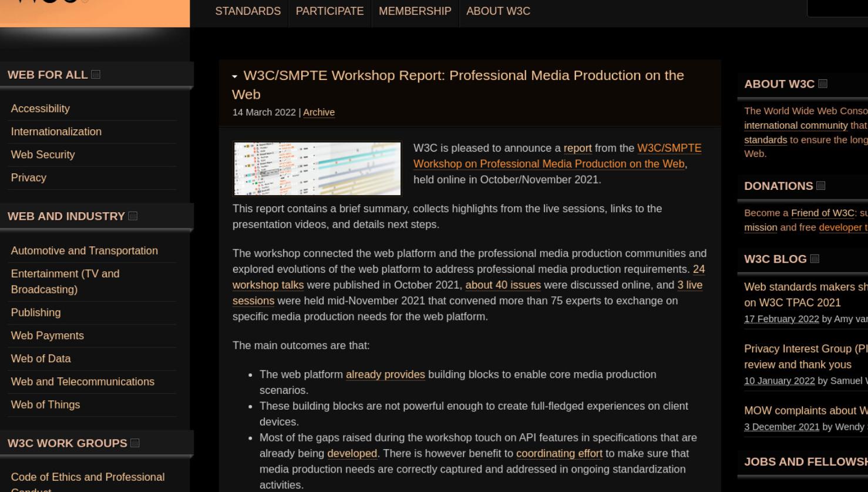Click the 10 January 2022 blog date
The width and height of the screenshot is (868, 492).
(779, 381)
